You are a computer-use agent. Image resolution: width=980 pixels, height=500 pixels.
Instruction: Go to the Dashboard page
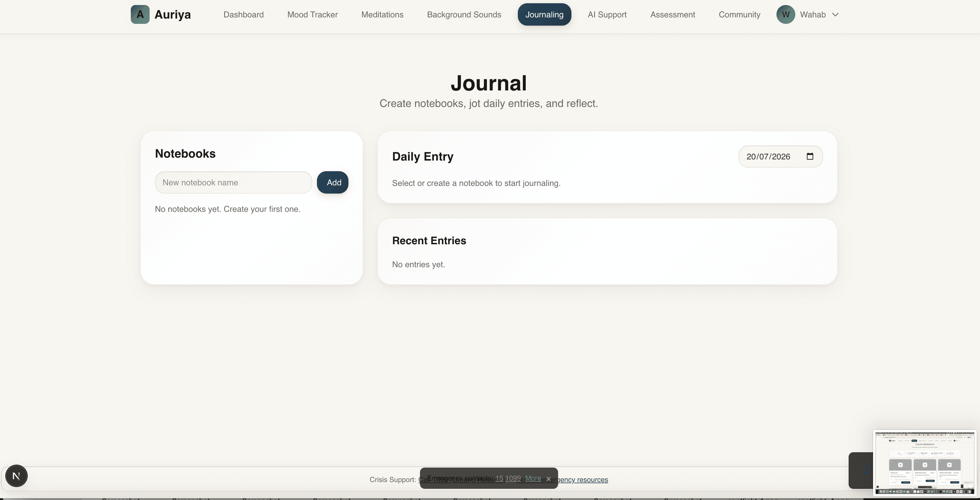tap(244, 14)
